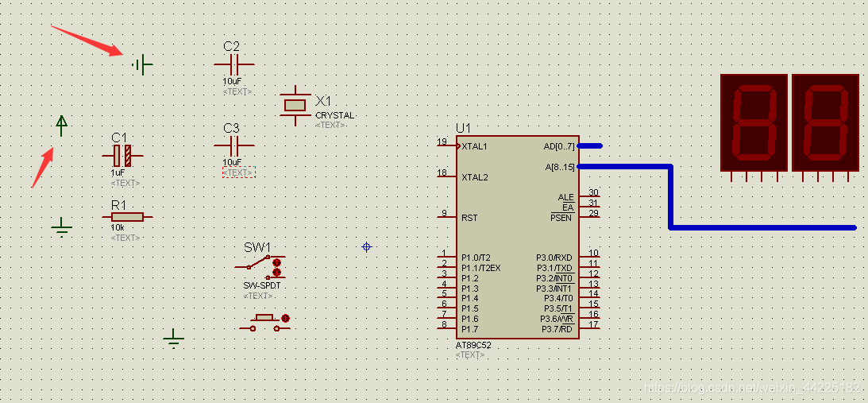Select the left seven-segment display
Image resolution: width=868 pixels, height=403 pixels.
[x=754, y=127]
